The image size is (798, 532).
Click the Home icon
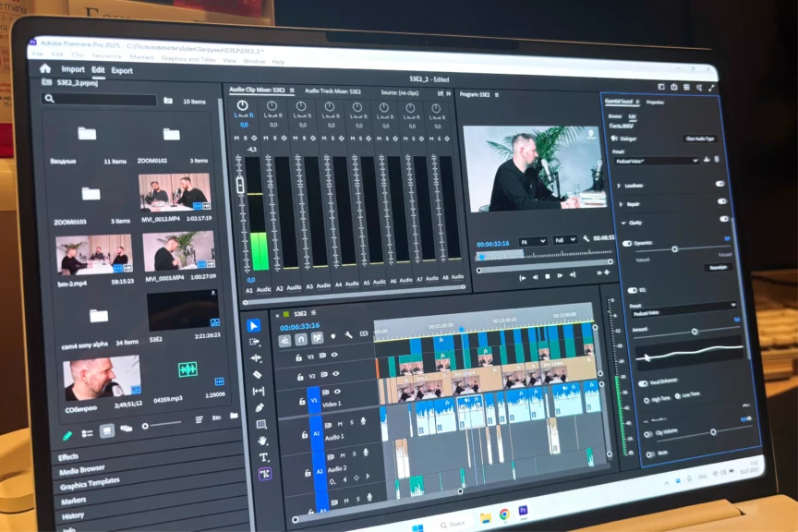click(45, 68)
